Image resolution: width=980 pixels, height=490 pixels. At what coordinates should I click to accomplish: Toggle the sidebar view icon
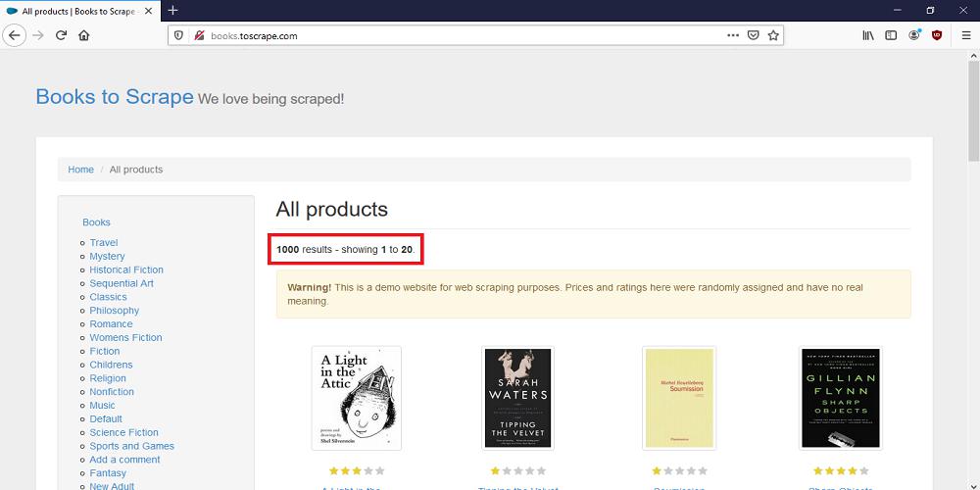click(891, 35)
